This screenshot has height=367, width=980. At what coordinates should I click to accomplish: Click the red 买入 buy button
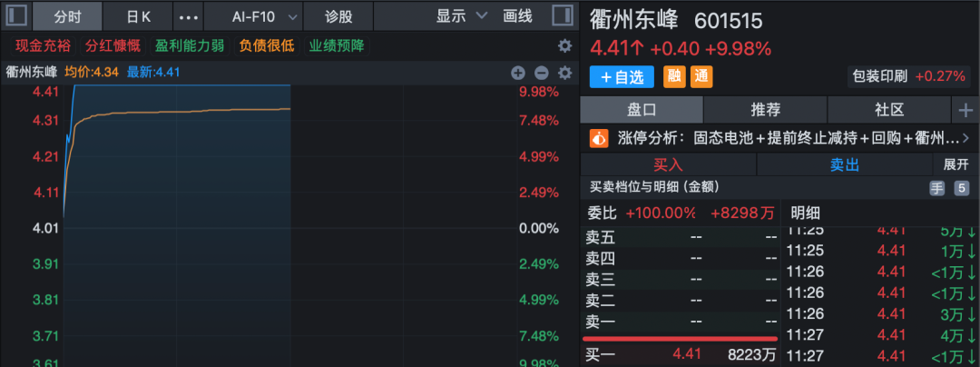point(668,164)
